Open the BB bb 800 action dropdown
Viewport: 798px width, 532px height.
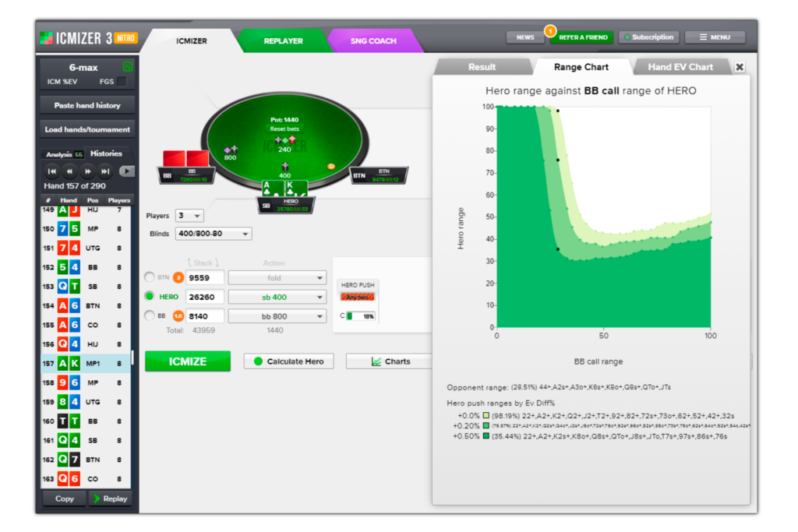click(277, 316)
